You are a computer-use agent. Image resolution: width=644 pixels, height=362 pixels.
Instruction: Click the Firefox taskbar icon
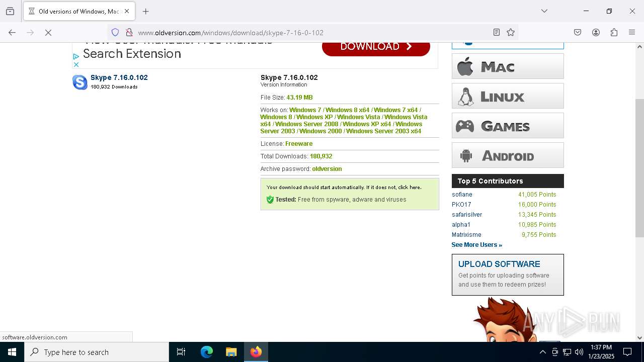[256, 352]
